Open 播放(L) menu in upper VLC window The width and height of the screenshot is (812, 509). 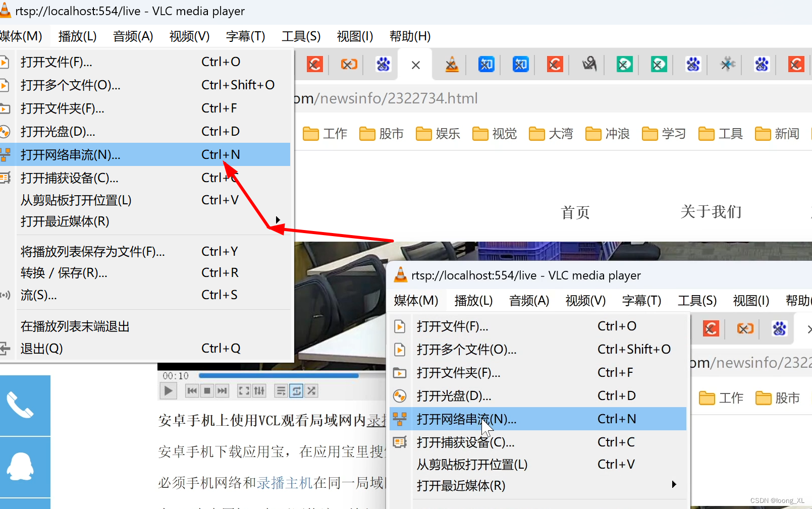77,36
